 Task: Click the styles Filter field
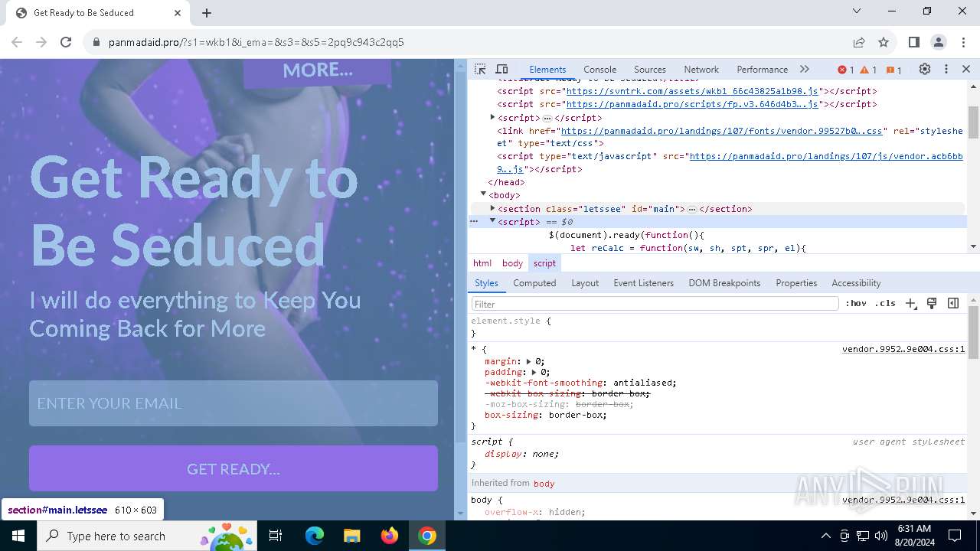coord(655,304)
